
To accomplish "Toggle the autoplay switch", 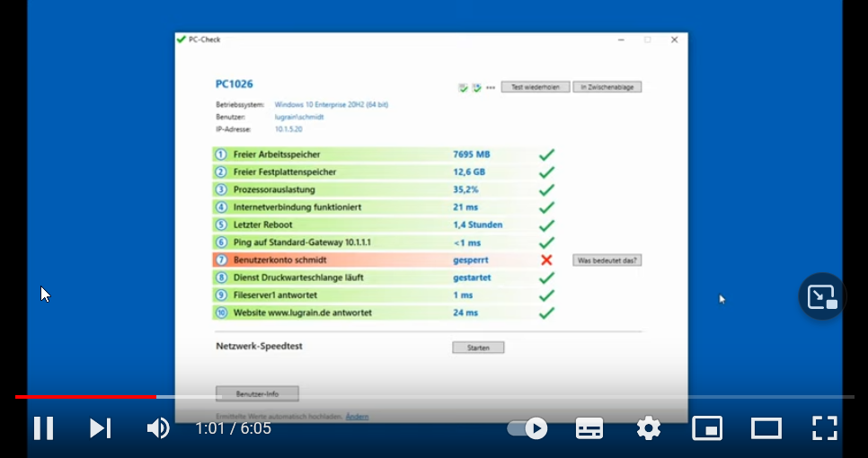I will coord(527,428).
